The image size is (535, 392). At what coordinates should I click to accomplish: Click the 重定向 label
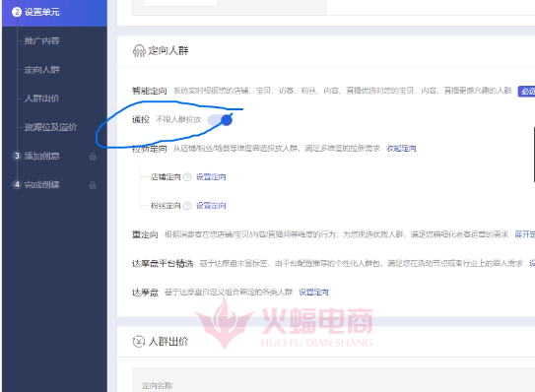(145, 234)
